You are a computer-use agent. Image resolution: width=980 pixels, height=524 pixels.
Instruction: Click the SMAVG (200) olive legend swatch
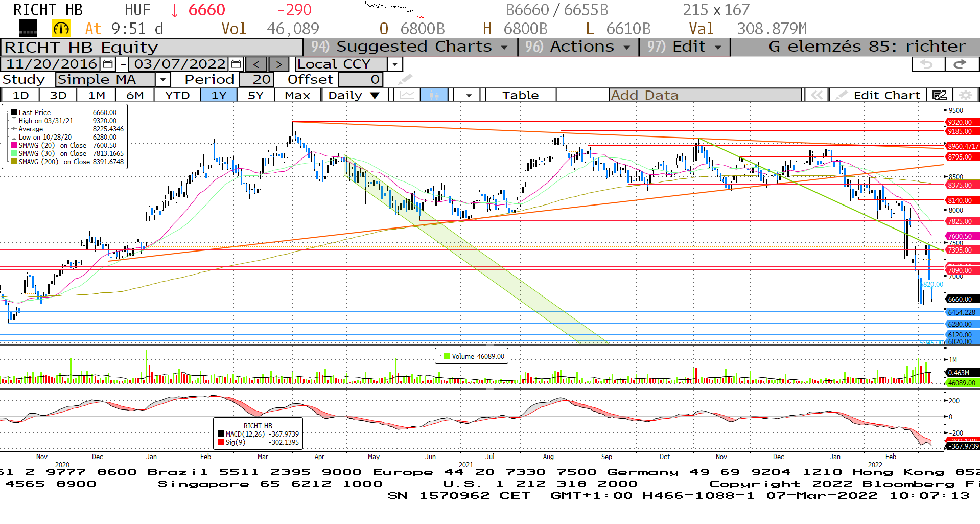[x=14, y=162]
